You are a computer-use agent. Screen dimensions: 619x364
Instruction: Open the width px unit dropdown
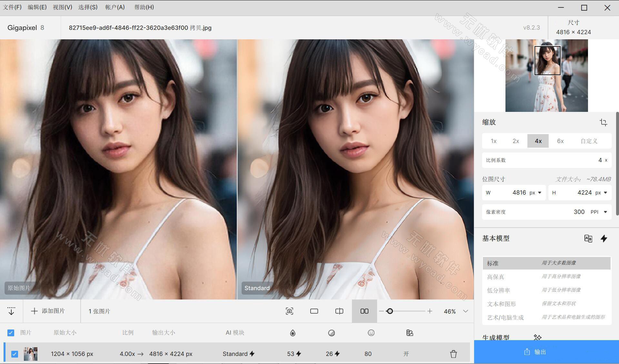pos(536,193)
